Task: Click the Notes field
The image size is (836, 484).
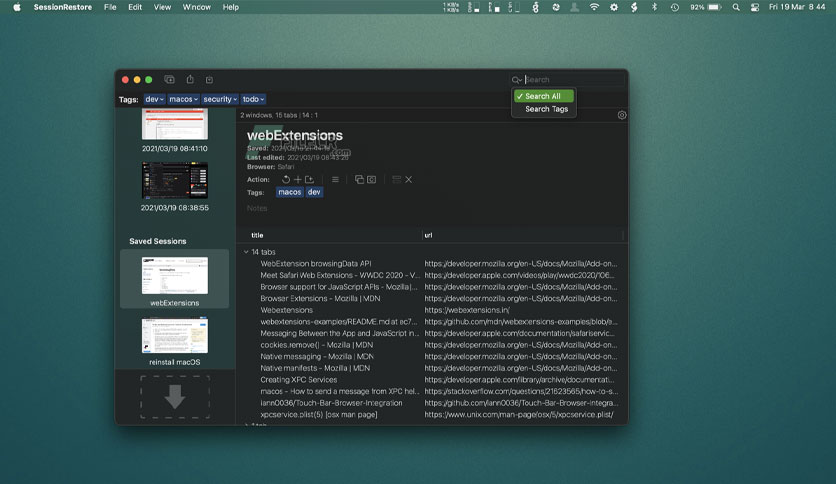Action: point(256,208)
